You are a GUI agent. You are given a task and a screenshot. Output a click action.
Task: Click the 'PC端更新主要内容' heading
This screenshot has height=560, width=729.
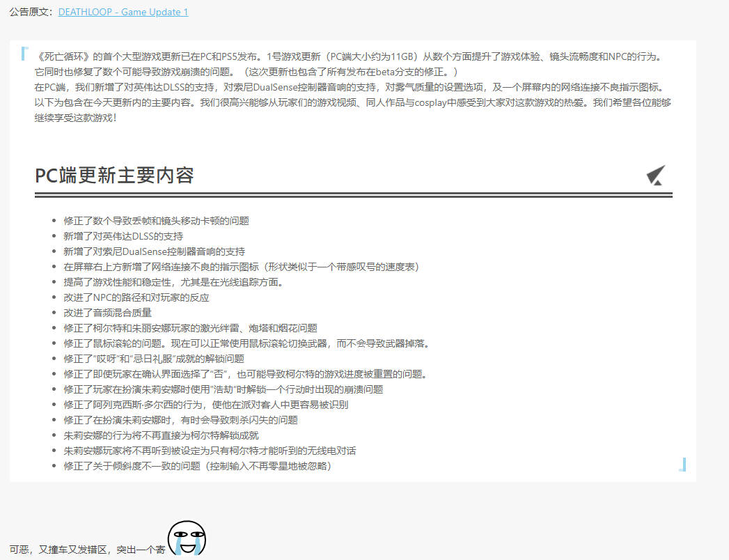pos(114,176)
